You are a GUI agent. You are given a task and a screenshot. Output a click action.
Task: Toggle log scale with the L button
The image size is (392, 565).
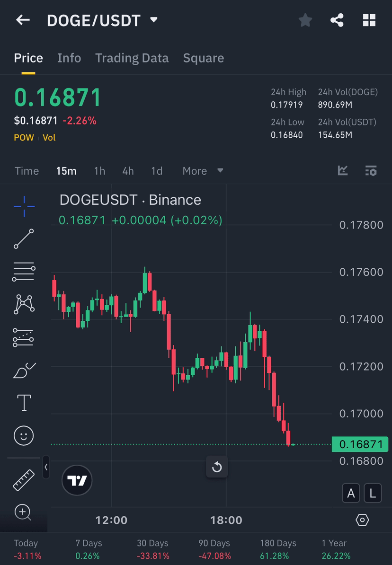pyautogui.click(x=373, y=493)
